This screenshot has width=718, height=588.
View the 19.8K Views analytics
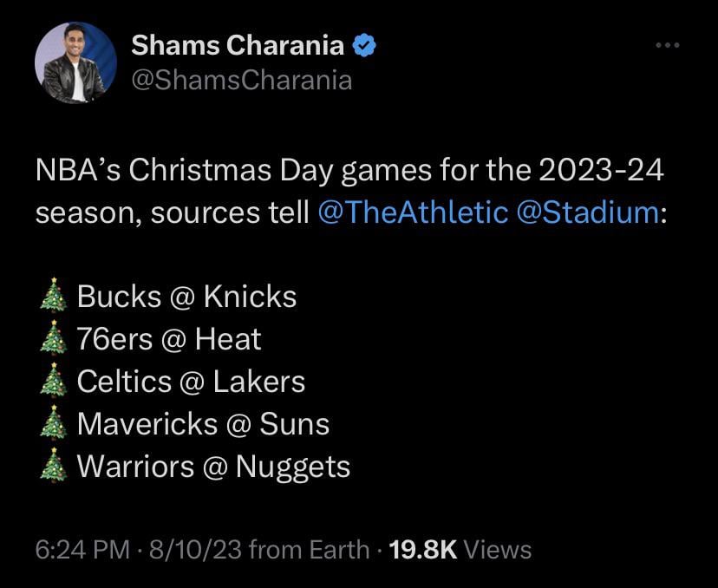(x=460, y=549)
